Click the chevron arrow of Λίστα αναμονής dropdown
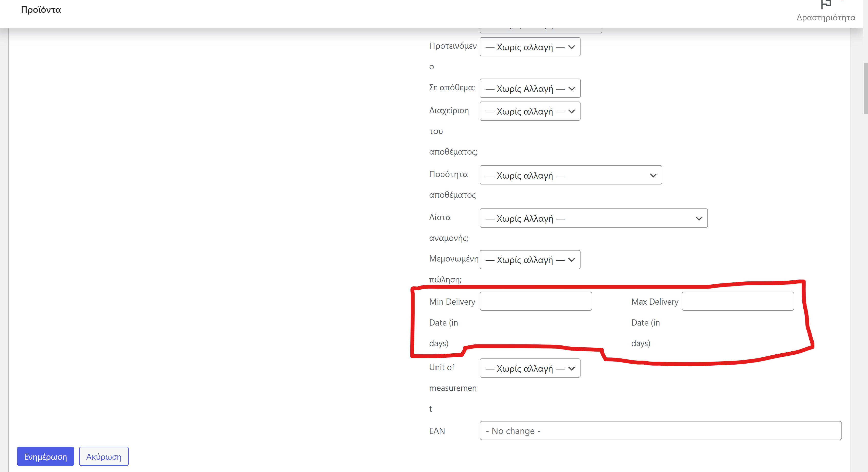This screenshot has height=472, width=868. pos(698,218)
